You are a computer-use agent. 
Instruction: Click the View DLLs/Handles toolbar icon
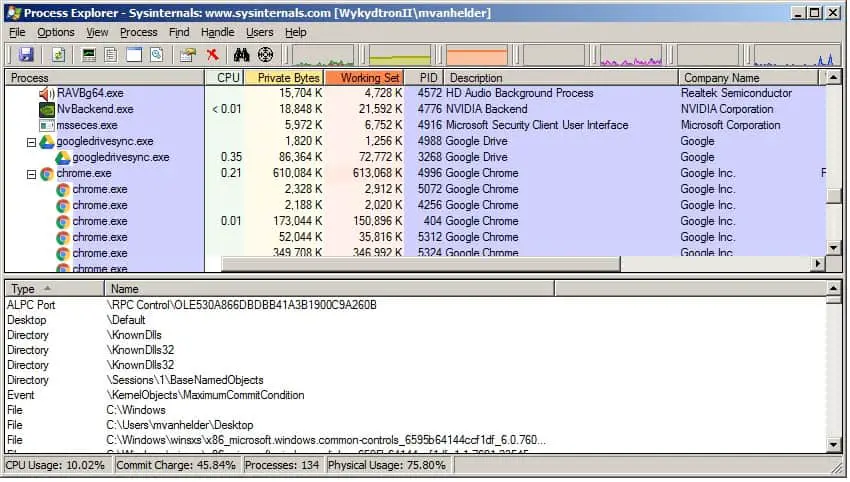pos(157,55)
